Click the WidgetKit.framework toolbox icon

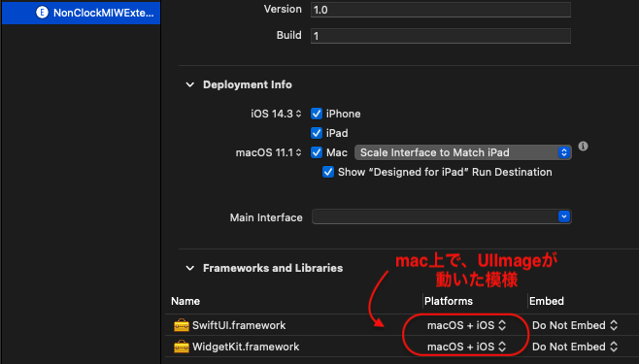point(182,347)
